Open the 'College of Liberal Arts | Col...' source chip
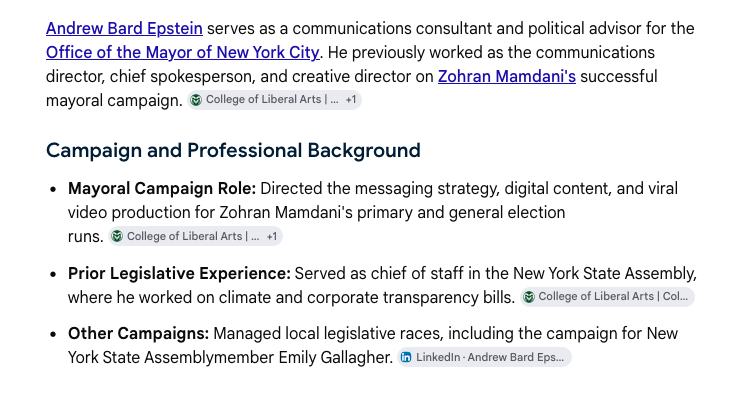 pos(607,297)
